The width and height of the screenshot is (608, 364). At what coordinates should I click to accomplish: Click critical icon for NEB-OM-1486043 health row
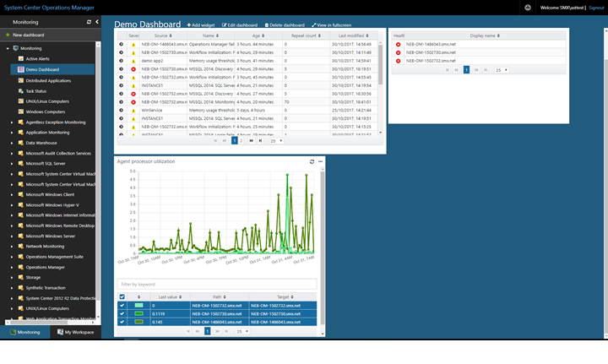398,45
